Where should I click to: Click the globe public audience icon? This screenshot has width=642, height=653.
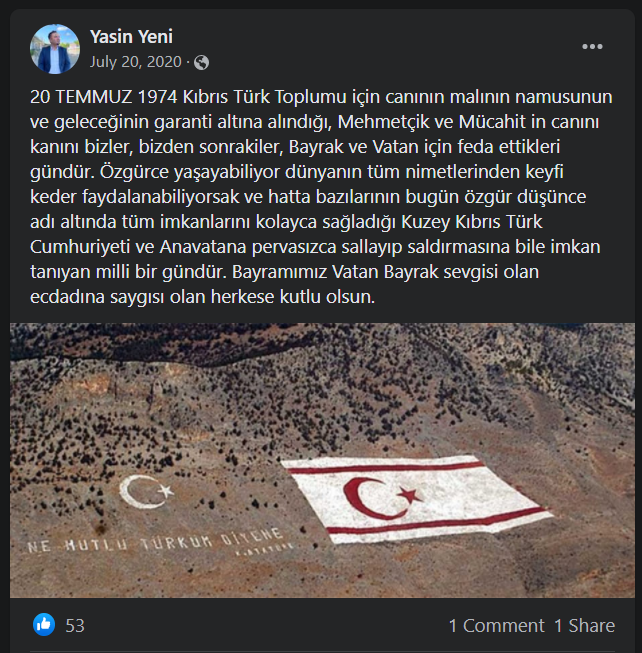point(202,62)
